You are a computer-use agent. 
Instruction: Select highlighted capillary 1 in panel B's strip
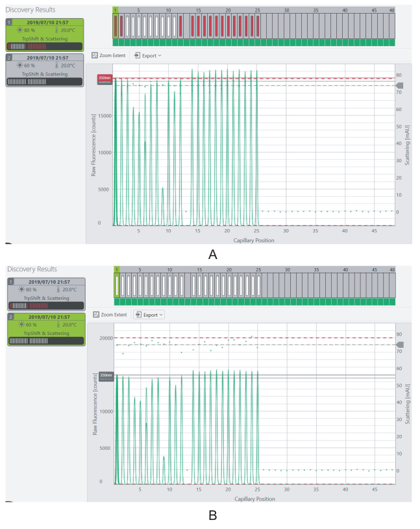[x=117, y=285]
